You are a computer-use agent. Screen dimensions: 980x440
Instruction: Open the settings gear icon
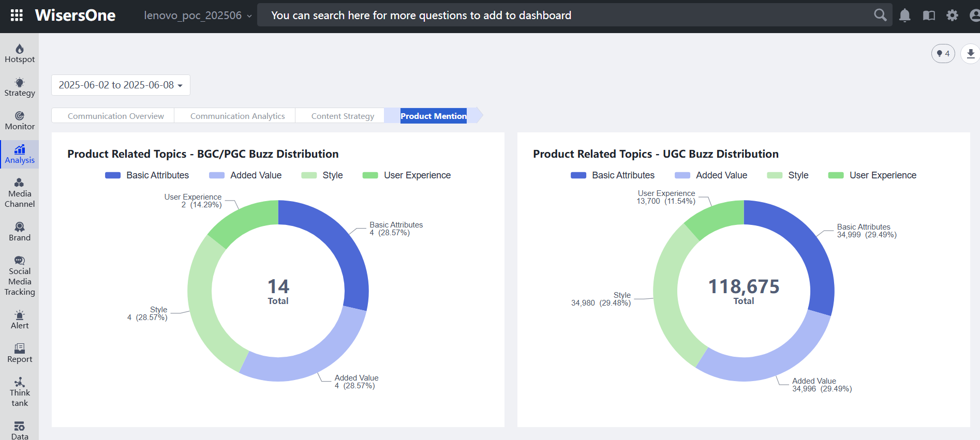coord(952,16)
